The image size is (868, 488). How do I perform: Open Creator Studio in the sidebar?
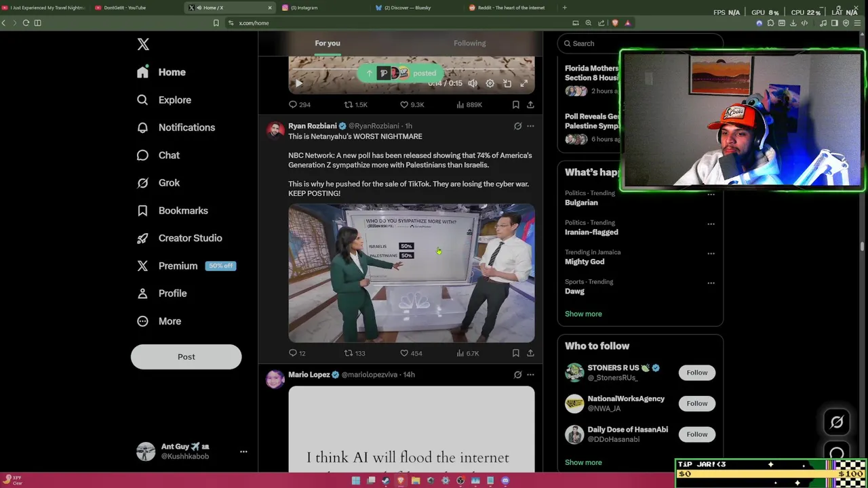(180, 238)
